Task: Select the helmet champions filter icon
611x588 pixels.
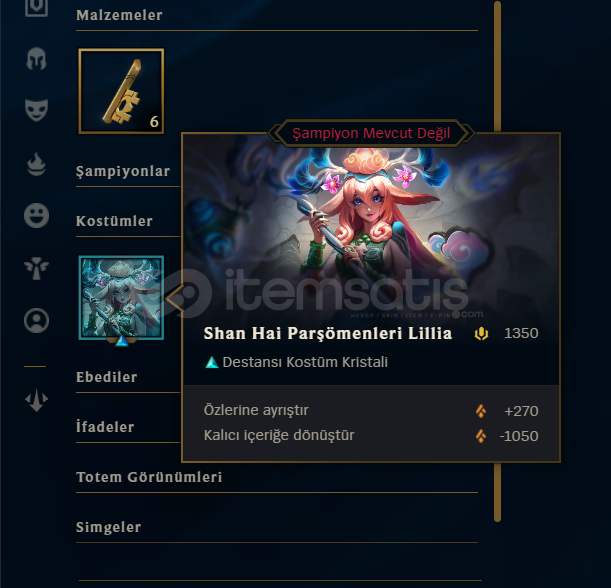Action: tap(36, 58)
